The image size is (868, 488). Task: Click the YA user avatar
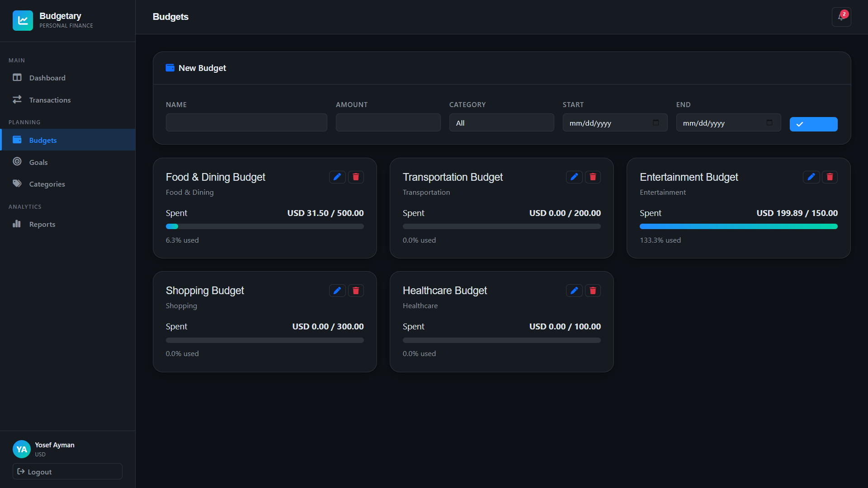[22, 449]
